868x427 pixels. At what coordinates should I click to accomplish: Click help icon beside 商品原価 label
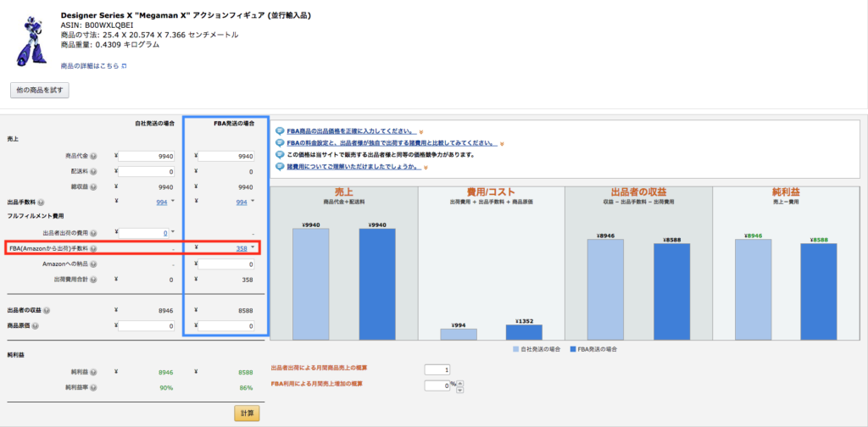point(36,326)
